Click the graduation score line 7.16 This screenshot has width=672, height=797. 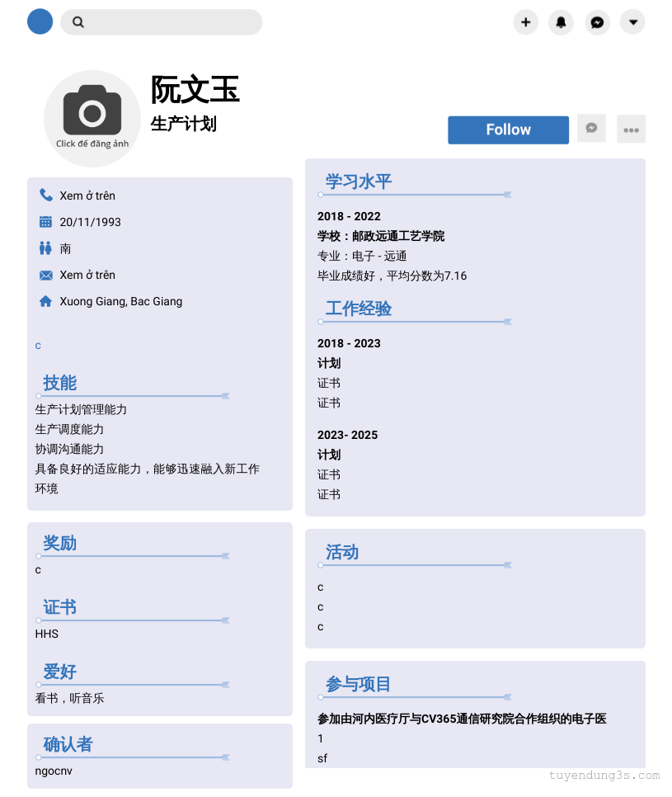pos(392,276)
